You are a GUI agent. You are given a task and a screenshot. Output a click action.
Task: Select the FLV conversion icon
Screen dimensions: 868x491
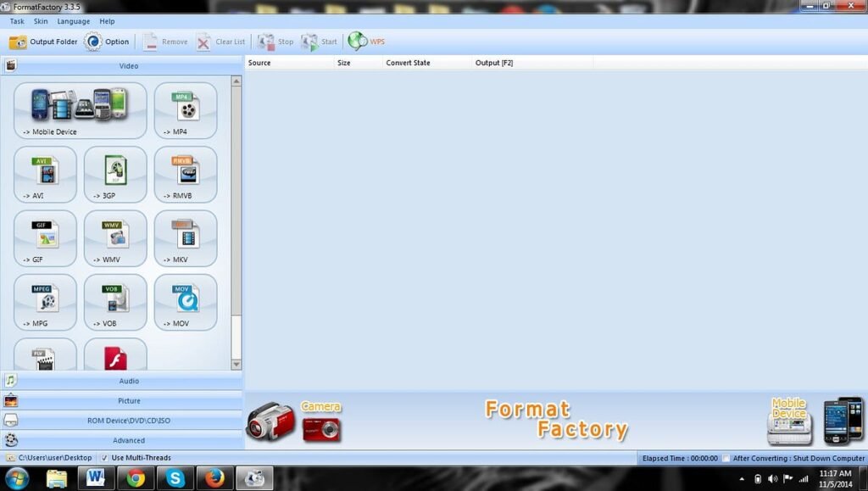[x=46, y=354]
